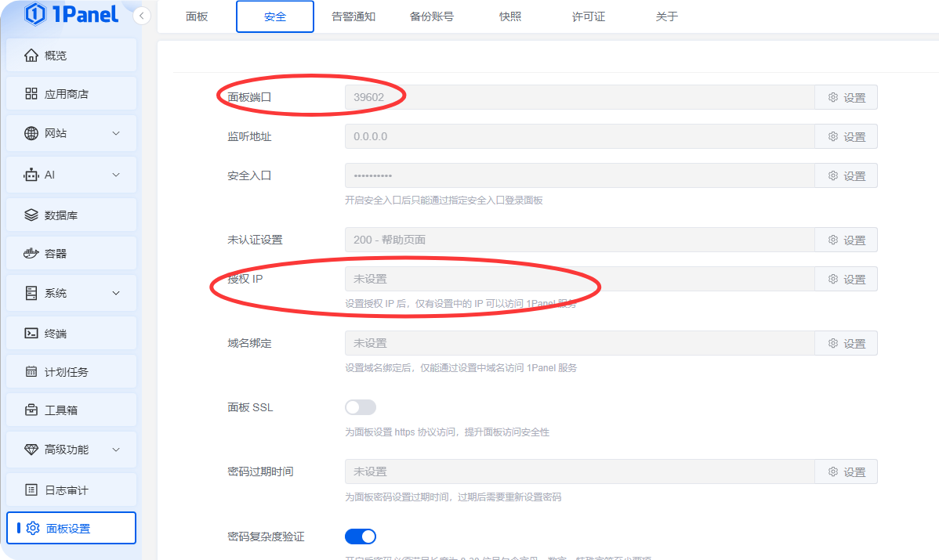
Task: Go to the 快照 tab
Action: 510,16
